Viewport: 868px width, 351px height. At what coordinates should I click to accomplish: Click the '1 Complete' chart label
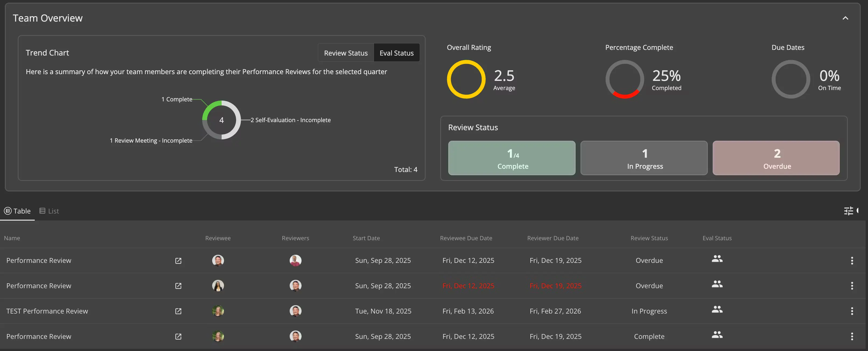[x=177, y=99]
